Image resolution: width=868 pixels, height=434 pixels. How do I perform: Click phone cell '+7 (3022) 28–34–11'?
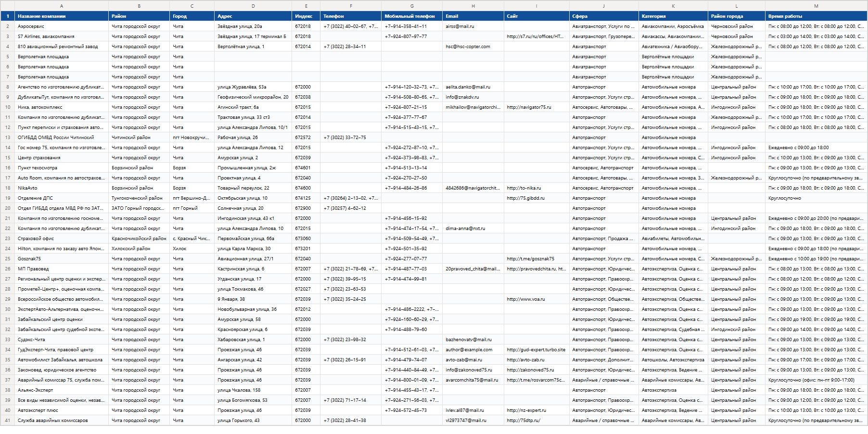[351, 46]
